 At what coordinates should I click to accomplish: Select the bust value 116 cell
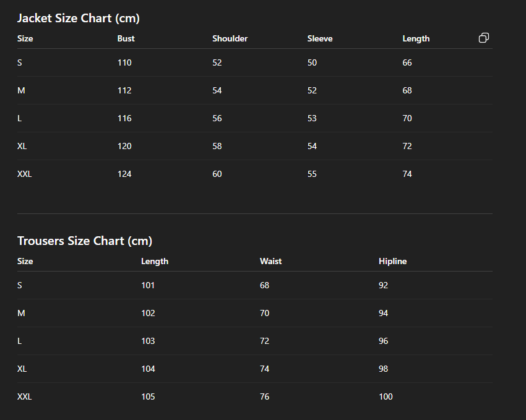click(124, 118)
